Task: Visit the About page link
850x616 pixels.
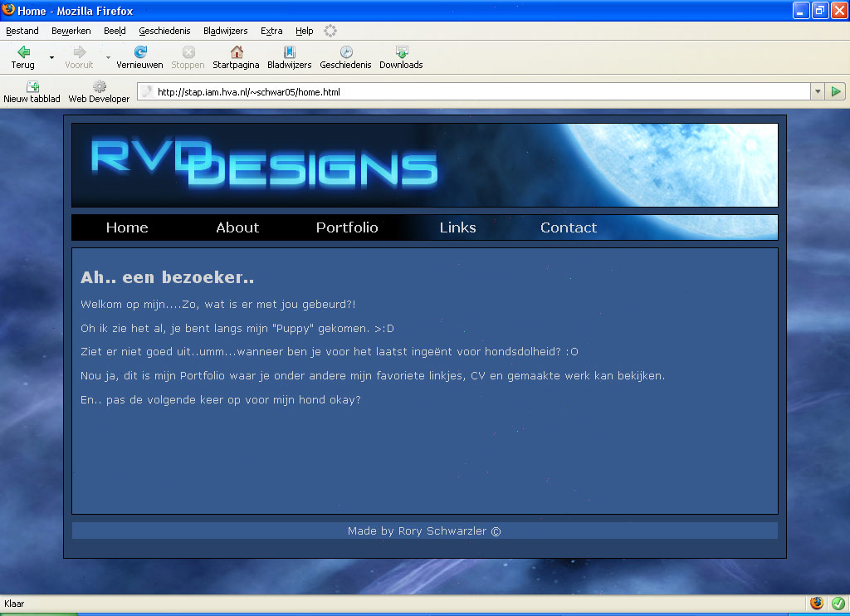Action: 237,227
